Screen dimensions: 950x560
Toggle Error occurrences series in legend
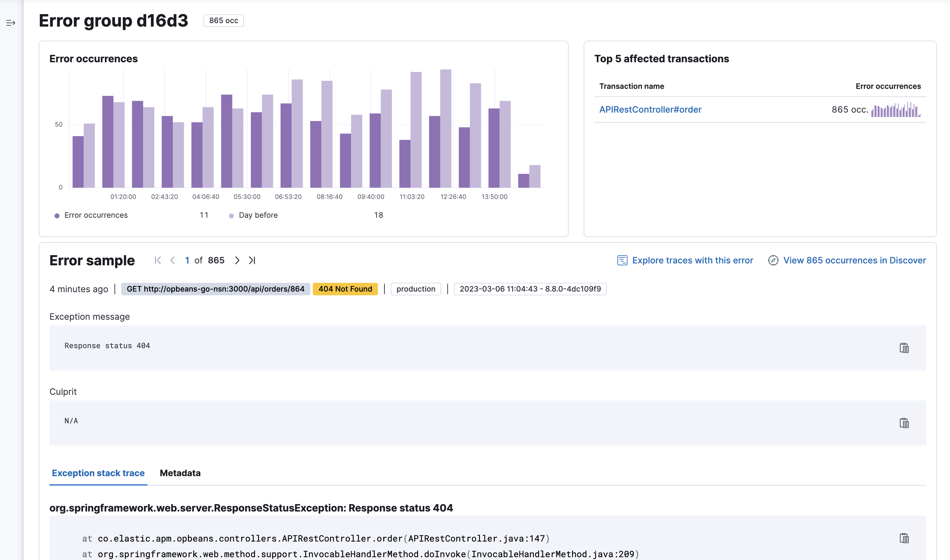pos(96,215)
